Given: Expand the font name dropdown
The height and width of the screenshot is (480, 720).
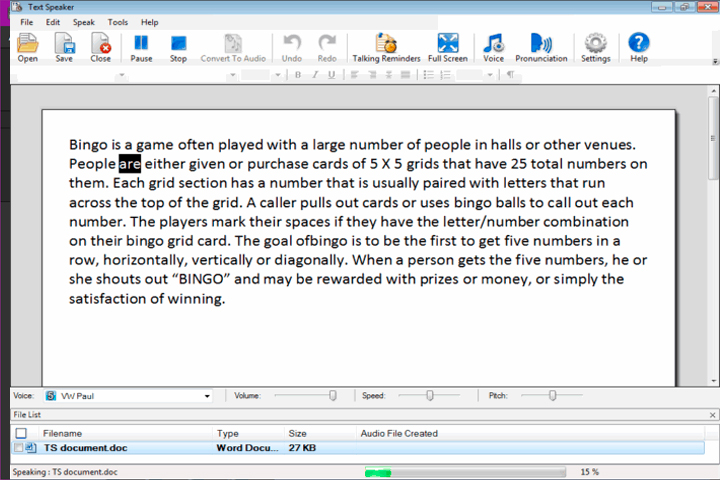Looking at the screenshot, I should coord(233,75).
